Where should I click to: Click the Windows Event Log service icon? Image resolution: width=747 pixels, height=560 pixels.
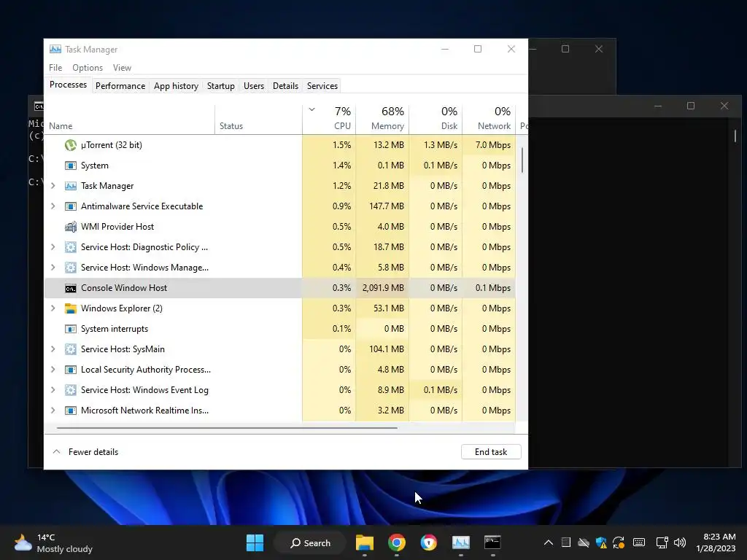pyautogui.click(x=71, y=391)
